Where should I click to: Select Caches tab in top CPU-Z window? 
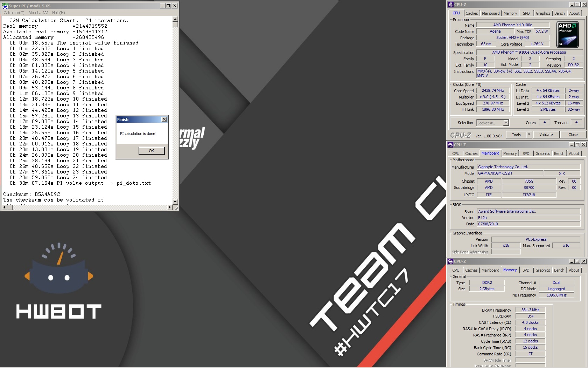(471, 13)
